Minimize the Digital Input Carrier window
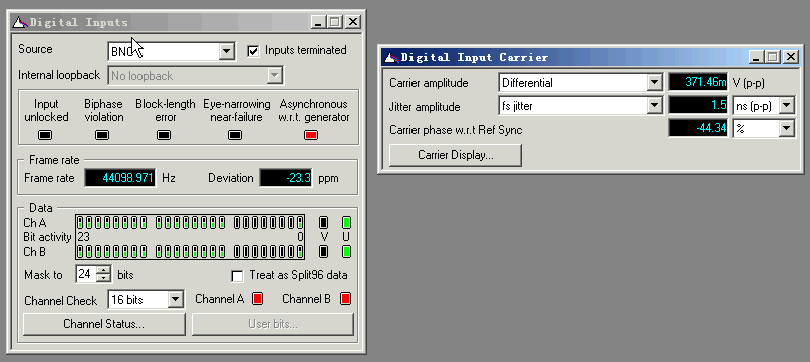The image size is (810, 362). (756, 57)
